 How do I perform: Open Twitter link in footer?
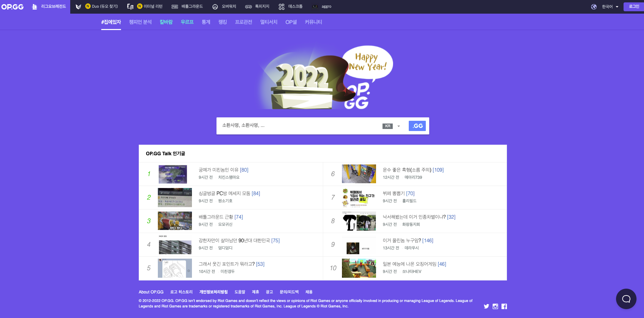click(486, 306)
